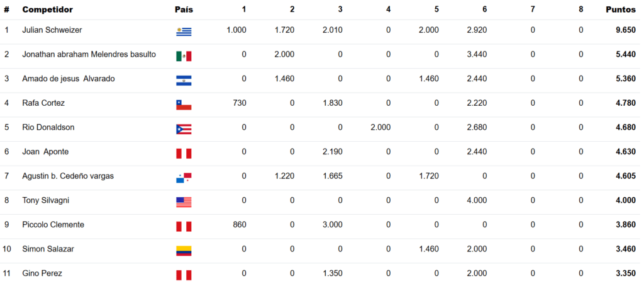644x286 pixels.
Task: Click the Peru flag beside Joan Aponte
Action: point(184,154)
